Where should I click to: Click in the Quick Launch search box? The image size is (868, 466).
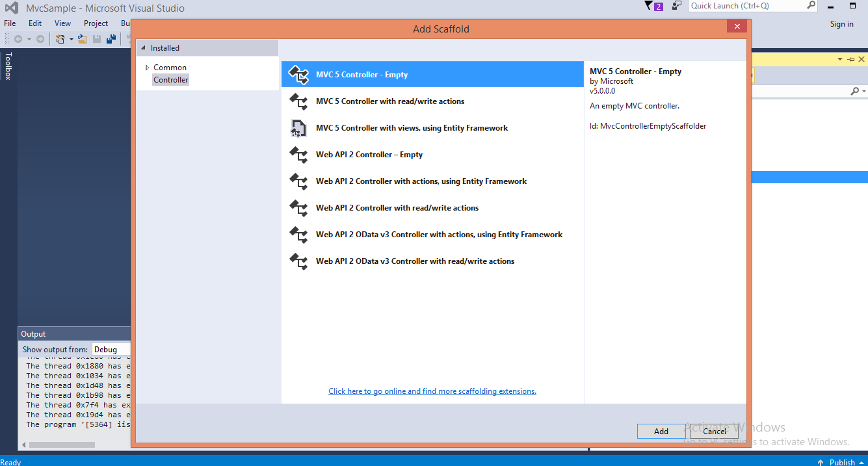pyautogui.click(x=748, y=6)
